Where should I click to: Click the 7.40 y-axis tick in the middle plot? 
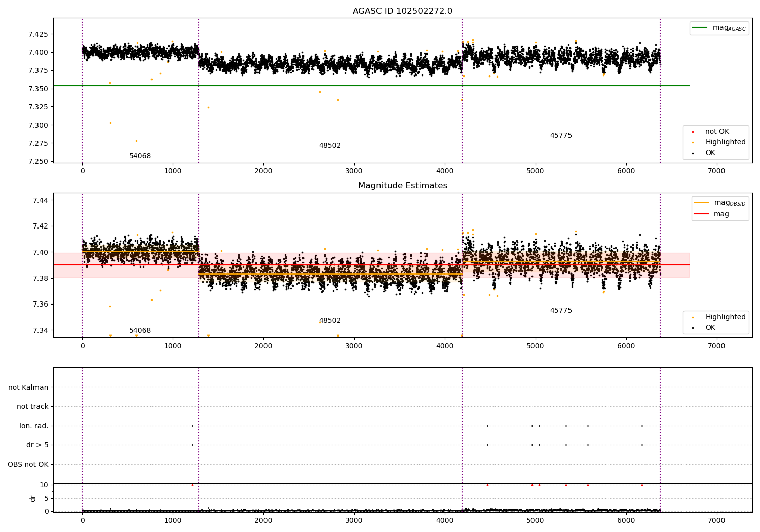pyautogui.click(x=41, y=253)
